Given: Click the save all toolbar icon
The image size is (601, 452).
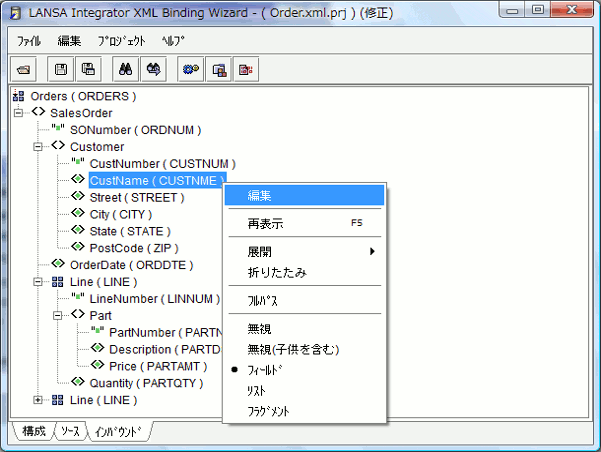Looking at the screenshot, I should coord(89,69).
